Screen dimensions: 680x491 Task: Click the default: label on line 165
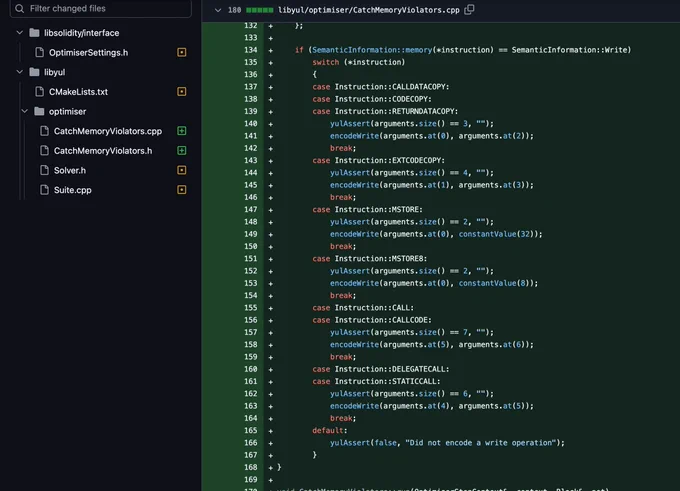330,430
